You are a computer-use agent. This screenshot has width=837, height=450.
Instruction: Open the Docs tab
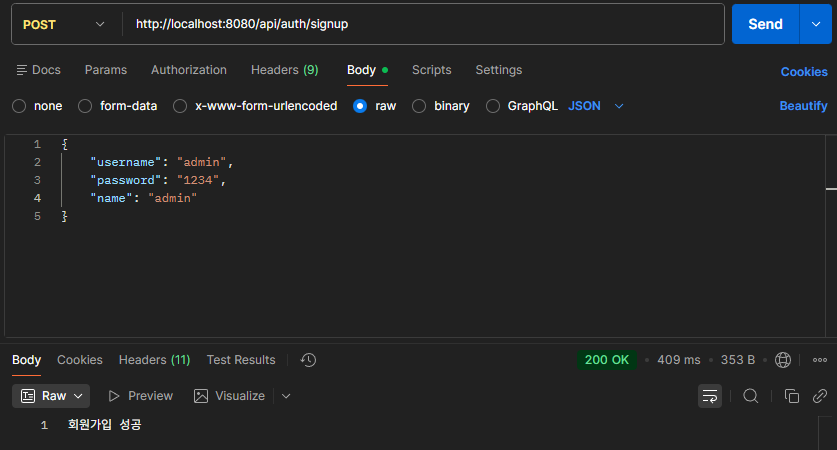pos(38,70)
